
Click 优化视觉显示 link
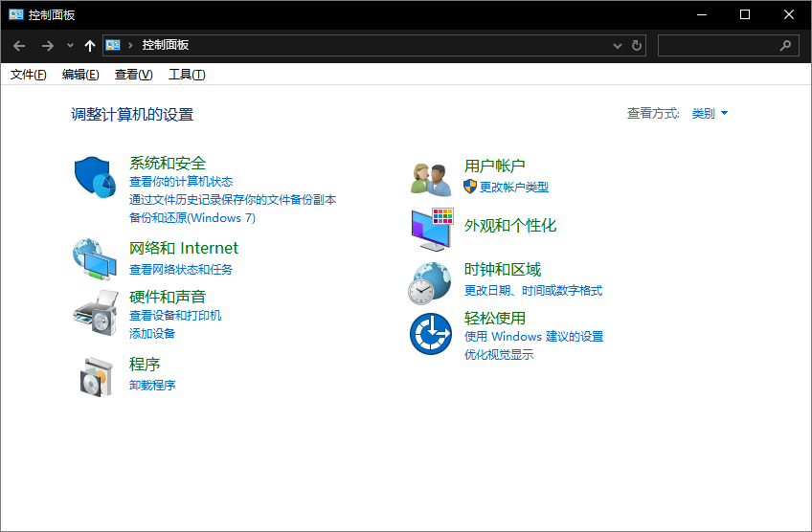click(499, 355)
